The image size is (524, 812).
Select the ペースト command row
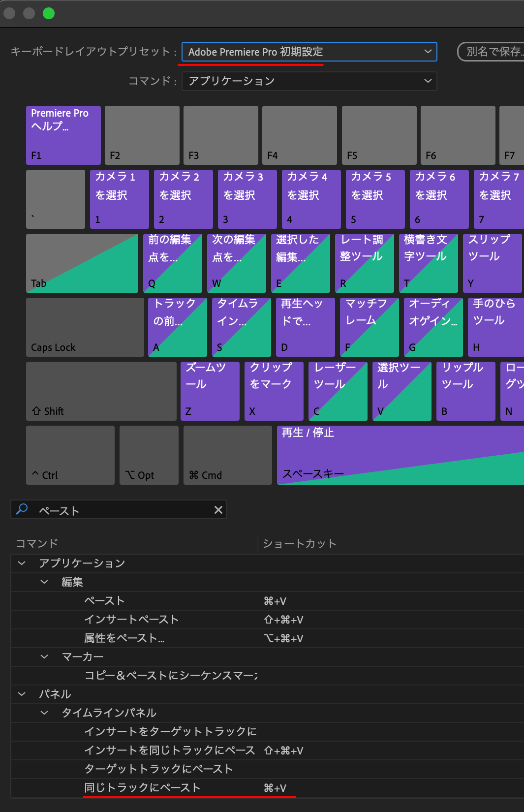[268, 601]
